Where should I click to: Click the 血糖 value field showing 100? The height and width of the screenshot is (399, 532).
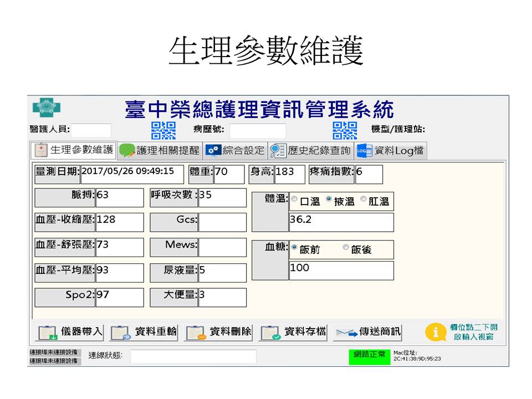click(x=341, y=270)
